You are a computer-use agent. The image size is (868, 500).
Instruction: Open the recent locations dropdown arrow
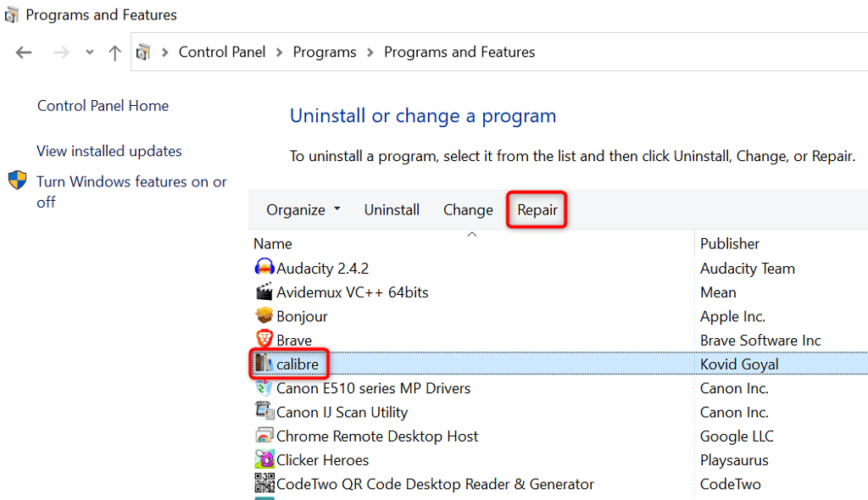pyautogui.click(x=90, y=53)
